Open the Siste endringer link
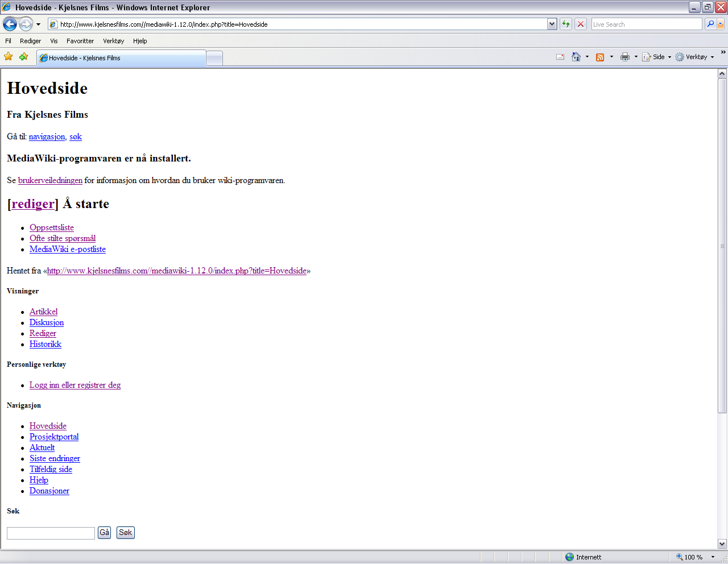Viewport: 728px width, 564px height. (55, 458)
